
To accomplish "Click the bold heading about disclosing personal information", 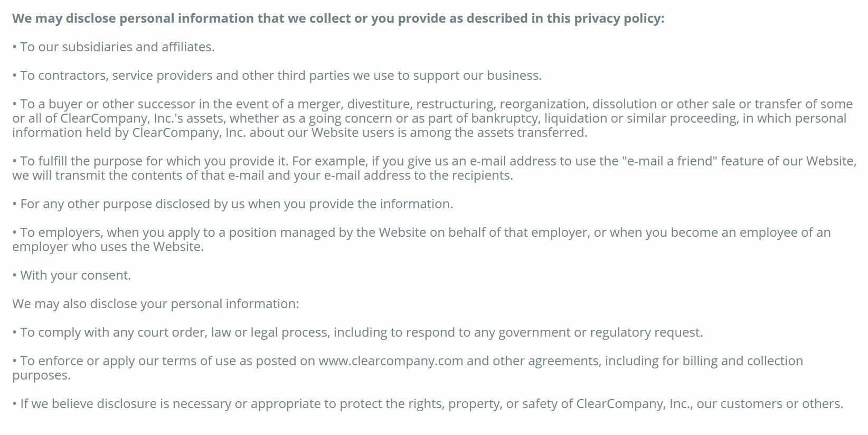I will click(338, 18).
